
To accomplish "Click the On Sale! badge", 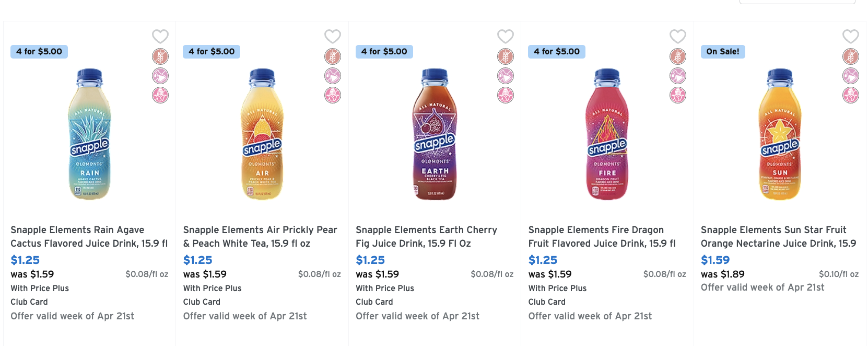I will (723, 52).
